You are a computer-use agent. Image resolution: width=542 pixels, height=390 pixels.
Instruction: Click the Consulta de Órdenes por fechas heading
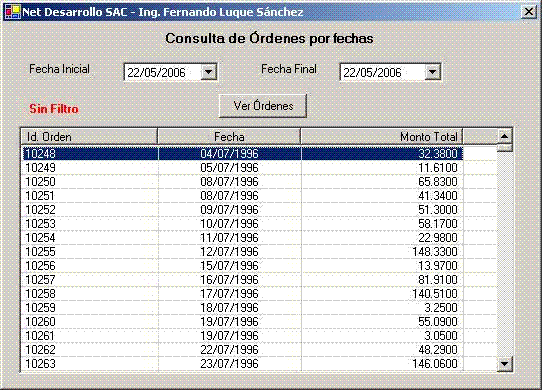click(269, 38)
